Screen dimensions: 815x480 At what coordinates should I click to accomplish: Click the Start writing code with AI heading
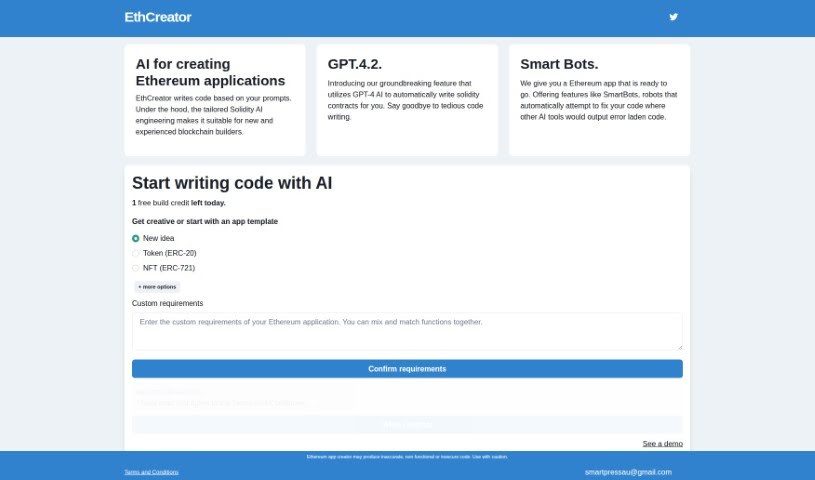click(x=232, y=183)
